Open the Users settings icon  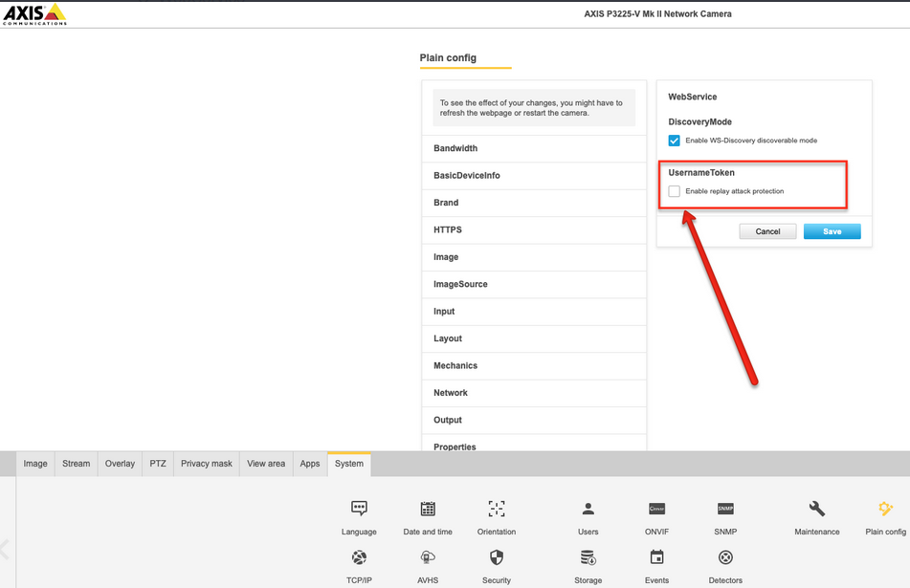point(588,510)
